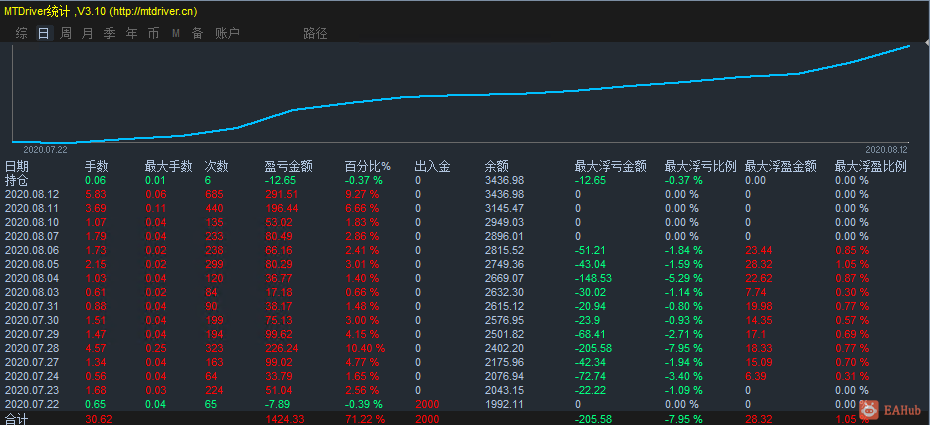Click the 最大浮盈比例 column header
The image size is (930, 425).
(x=871, y=167)
